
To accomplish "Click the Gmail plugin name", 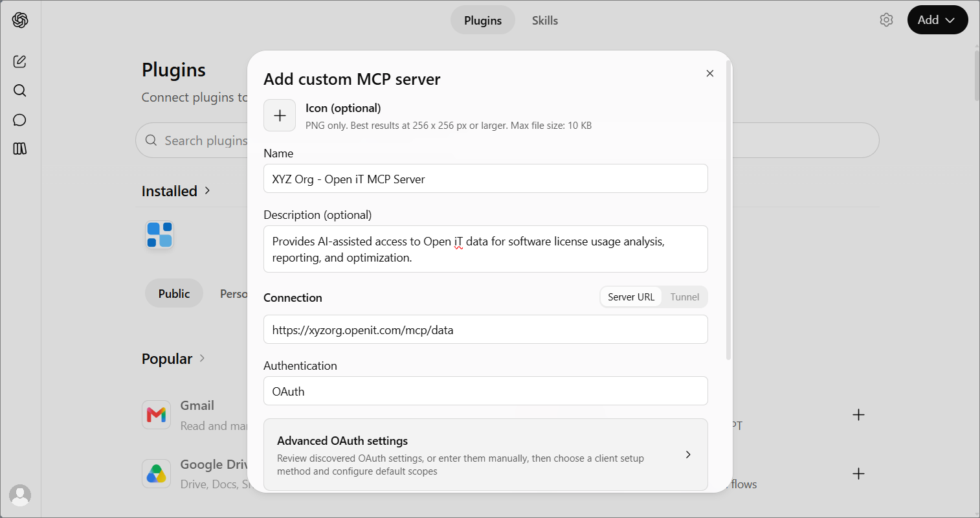I will click(x=197, y=405).
